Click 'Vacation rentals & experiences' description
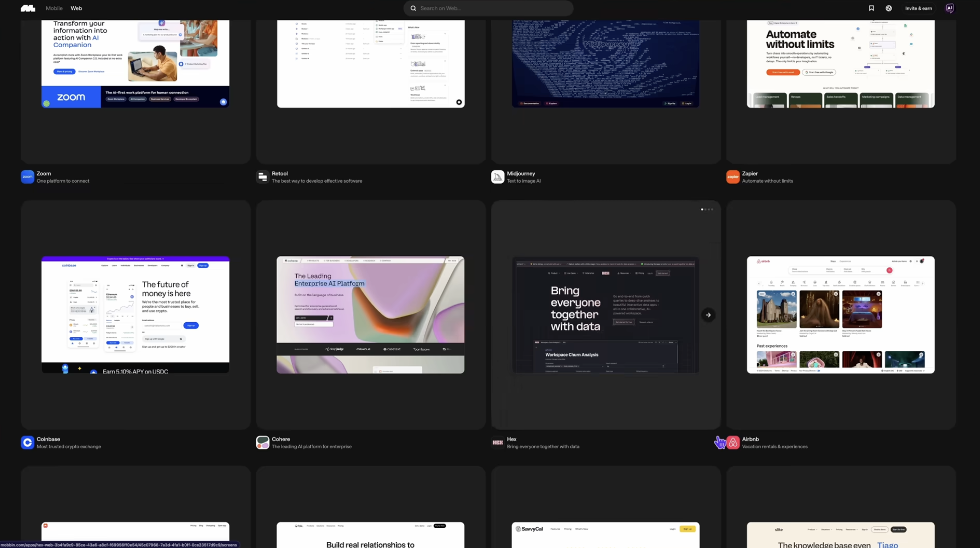 coord(775,447)
